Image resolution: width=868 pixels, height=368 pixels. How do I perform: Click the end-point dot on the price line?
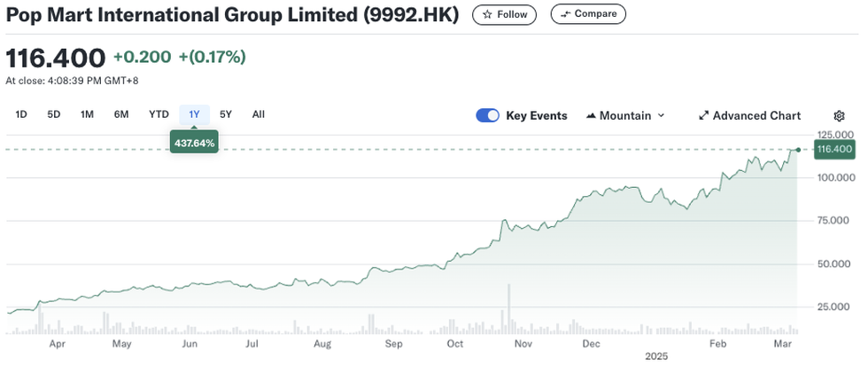(x=799, y=150)
